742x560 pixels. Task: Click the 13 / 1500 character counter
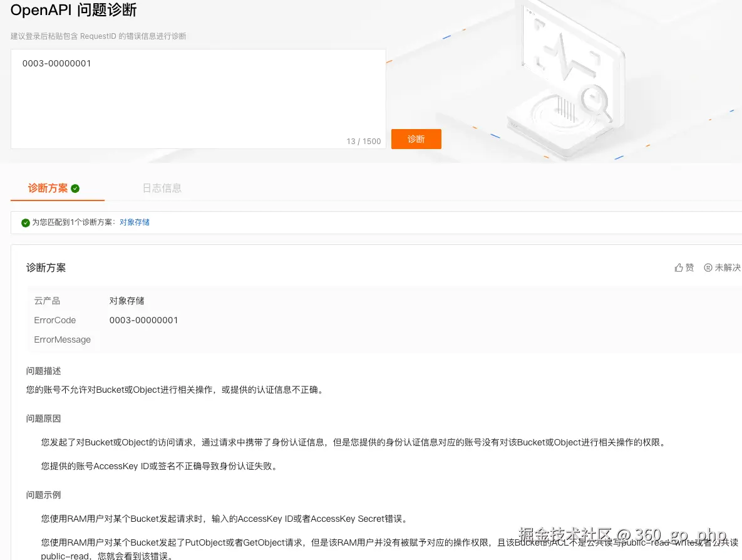click(x=363, y=141)
